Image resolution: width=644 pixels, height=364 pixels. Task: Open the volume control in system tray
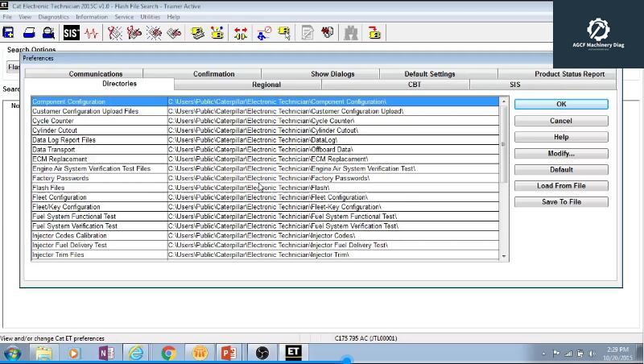[x=592, y=354]
